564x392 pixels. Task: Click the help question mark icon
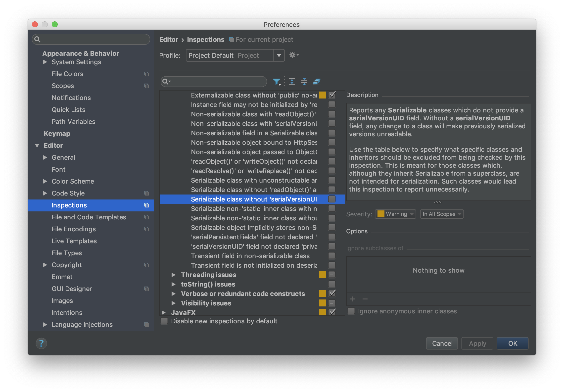[41, 343]
